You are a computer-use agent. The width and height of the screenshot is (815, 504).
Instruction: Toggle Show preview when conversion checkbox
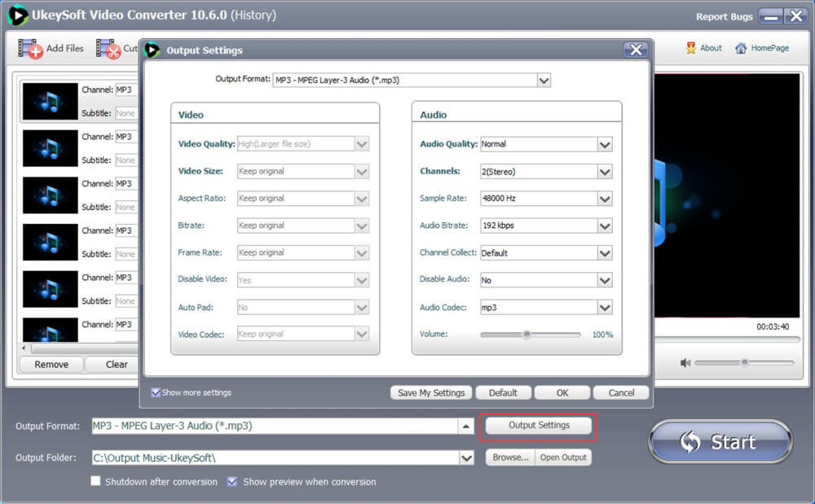pos(232,482)
